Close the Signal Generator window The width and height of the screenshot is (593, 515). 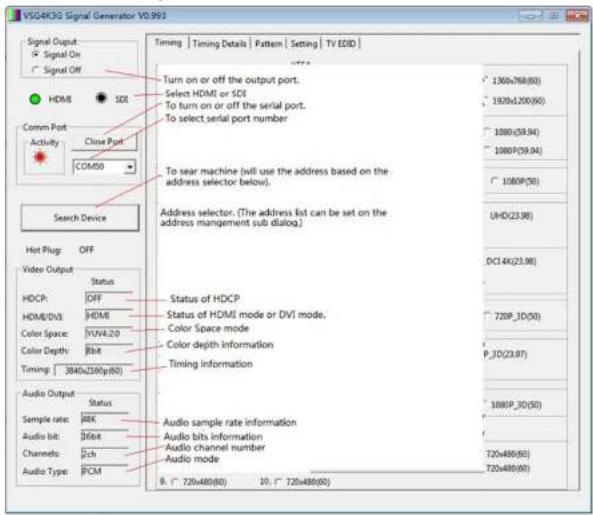click(577, 16)
